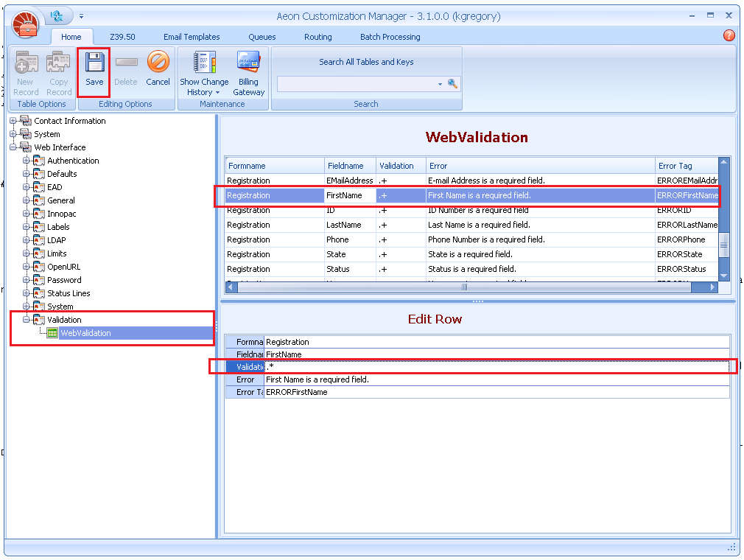Click the search magnifier icon
This screenshot has height=560, width=744.
pyautogui.click(x=453, y=84)
